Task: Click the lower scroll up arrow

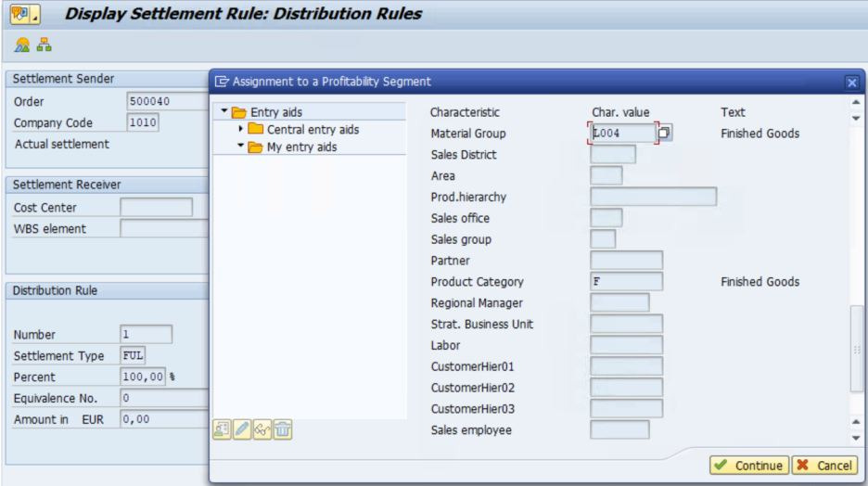Action: pos(856,422)
